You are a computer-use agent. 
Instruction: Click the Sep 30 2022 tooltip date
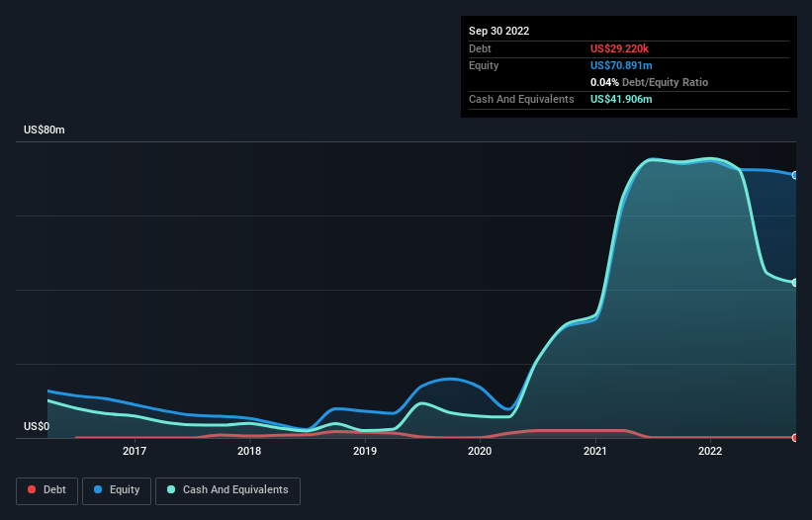click(498, 31)
